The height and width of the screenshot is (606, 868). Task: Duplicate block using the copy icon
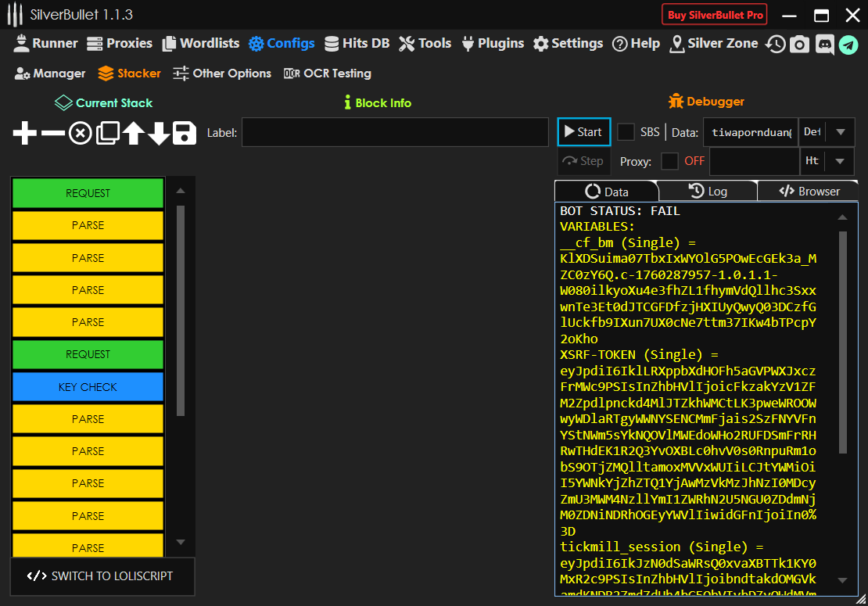pos(107,134)
